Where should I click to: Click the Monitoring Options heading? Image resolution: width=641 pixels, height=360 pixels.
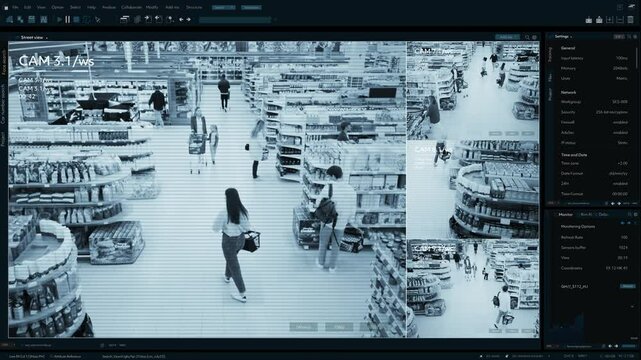tap(578, 227)
